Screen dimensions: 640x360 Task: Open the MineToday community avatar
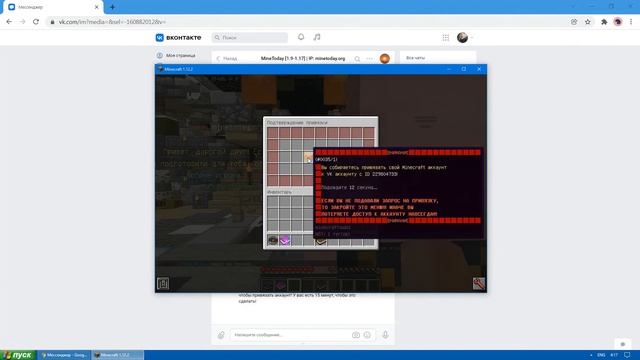pyautogui.click(x=384, y=59)
